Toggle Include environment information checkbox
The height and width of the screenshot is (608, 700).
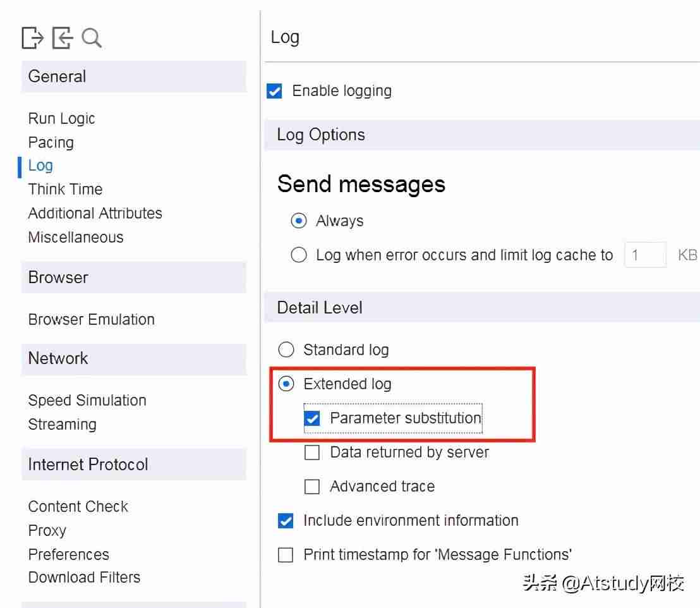pos(286,521)
